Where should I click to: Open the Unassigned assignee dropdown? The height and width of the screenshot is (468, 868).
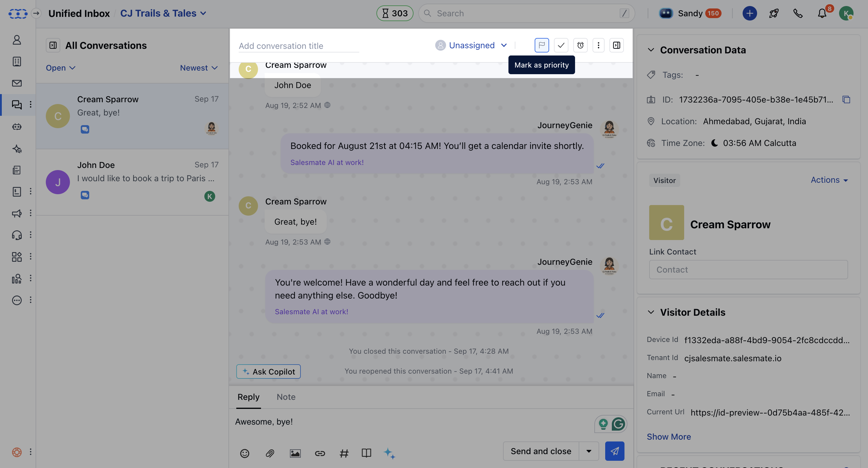pyautogui.click(x=471, y=45)
